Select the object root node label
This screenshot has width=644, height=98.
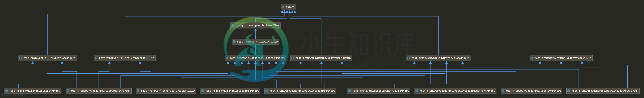290,7
